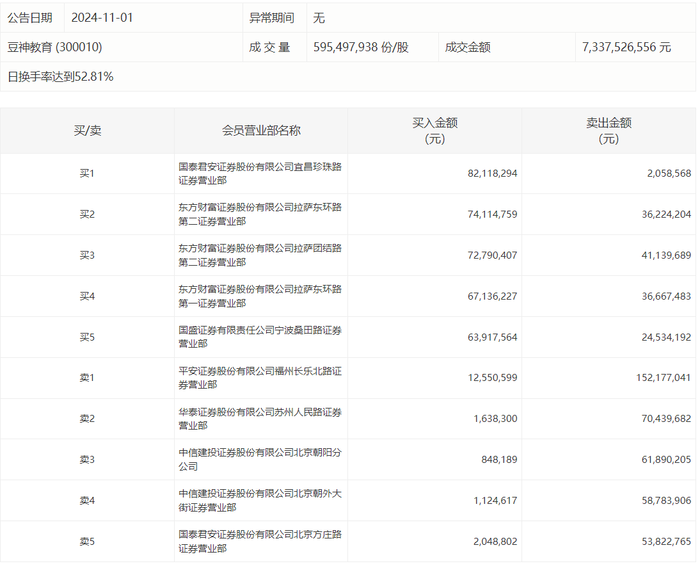Click the 卖出金额 (元) column header
700x566 pixels.
[608, 131]
